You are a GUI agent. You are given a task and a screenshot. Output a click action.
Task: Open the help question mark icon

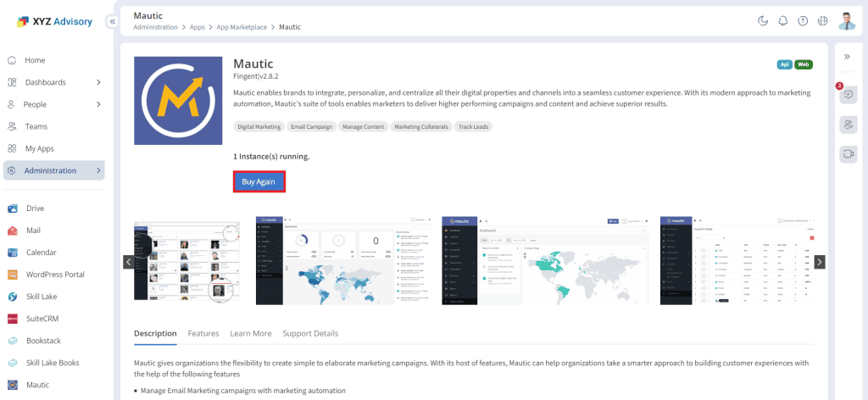[803, 21]
